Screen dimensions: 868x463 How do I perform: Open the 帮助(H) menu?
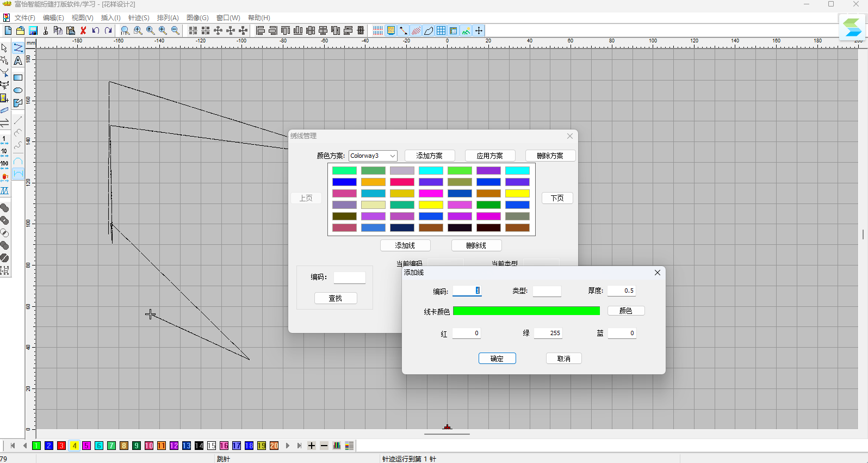coord(259,18)
